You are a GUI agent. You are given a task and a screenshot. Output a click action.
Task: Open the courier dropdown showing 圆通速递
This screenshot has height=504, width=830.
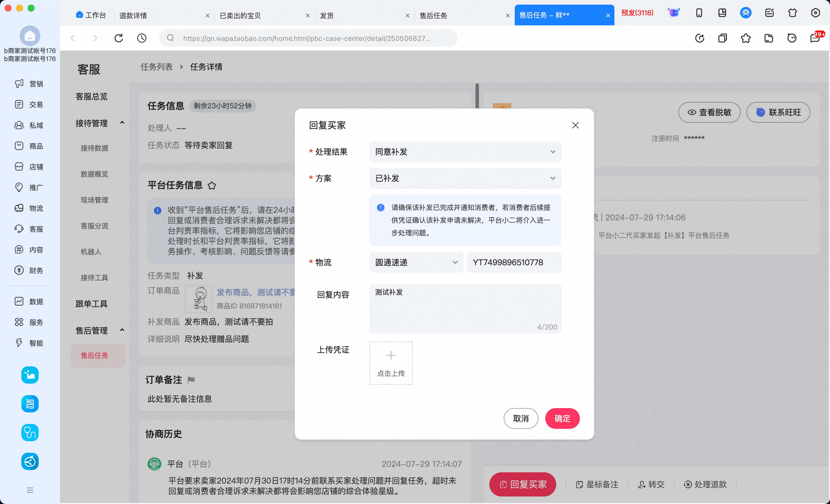point(416,262)
